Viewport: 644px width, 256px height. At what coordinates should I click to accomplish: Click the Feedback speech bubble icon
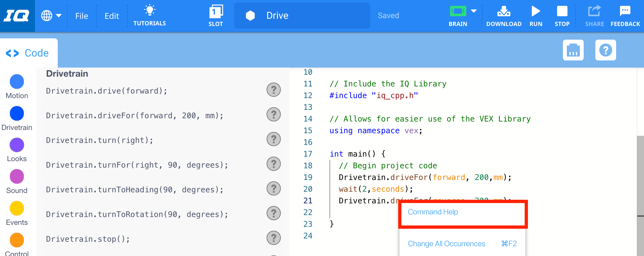pyautogui.click(x=625, y=11)
